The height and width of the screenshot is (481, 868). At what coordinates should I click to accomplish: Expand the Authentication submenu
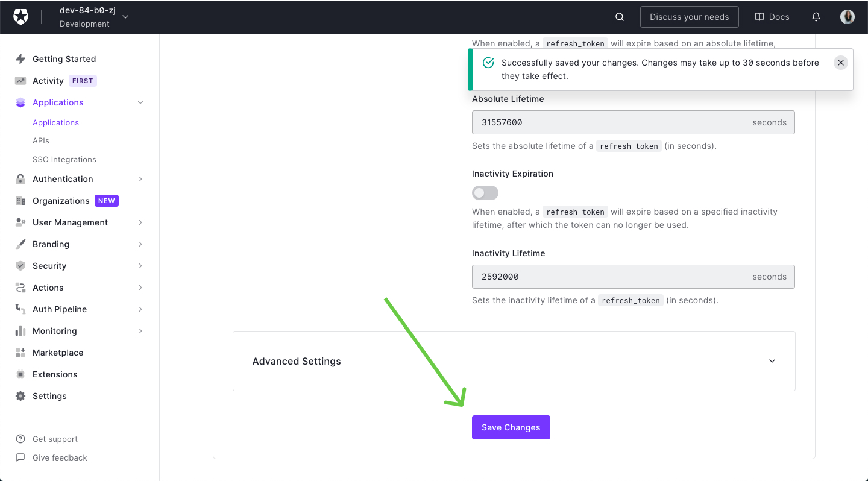pos(63,178)
